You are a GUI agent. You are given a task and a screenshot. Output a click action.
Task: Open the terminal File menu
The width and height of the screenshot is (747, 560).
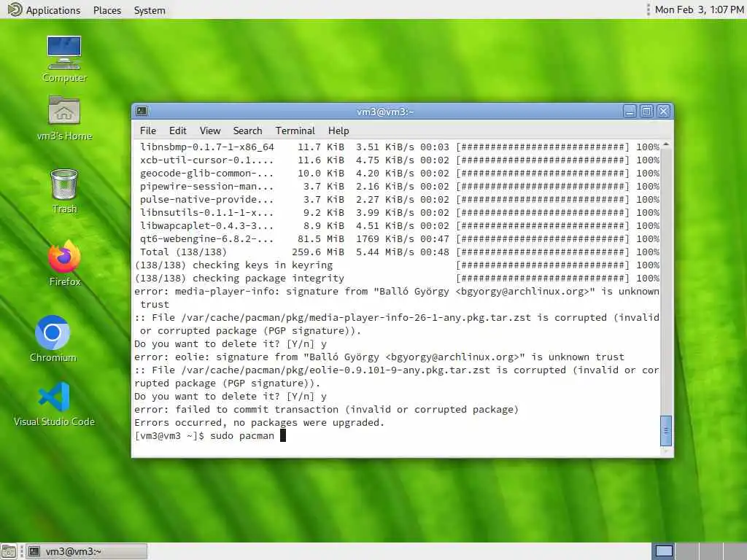click(x=147, y=131)
